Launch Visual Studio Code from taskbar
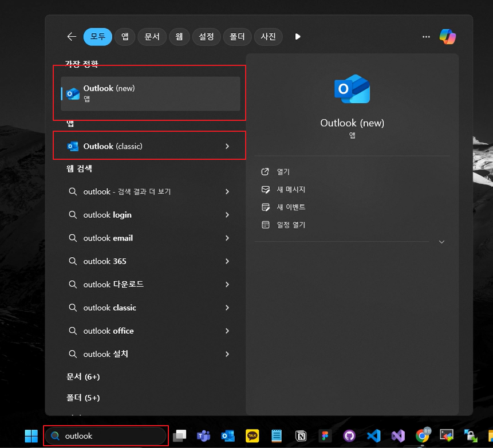 pos(373,436)
